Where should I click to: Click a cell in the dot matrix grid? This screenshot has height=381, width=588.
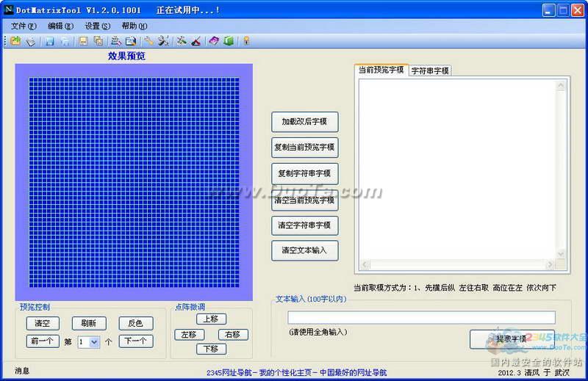(134, 183)
